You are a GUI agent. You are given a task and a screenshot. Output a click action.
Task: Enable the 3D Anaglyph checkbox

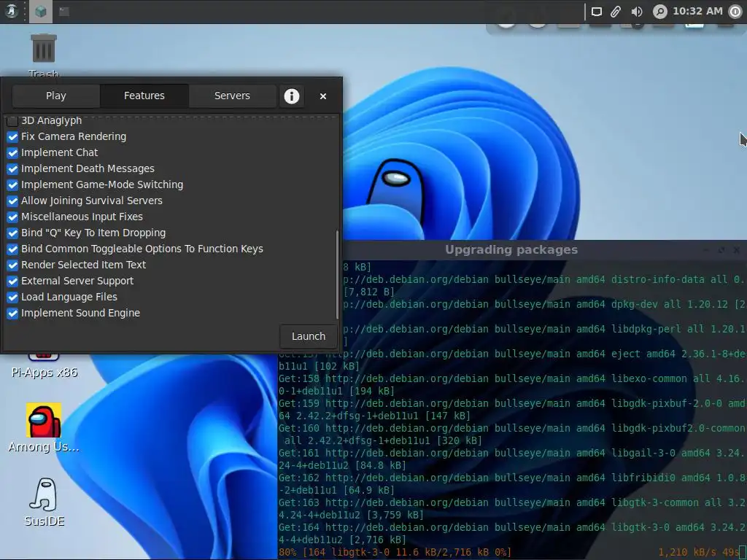[x=12, y=120]
